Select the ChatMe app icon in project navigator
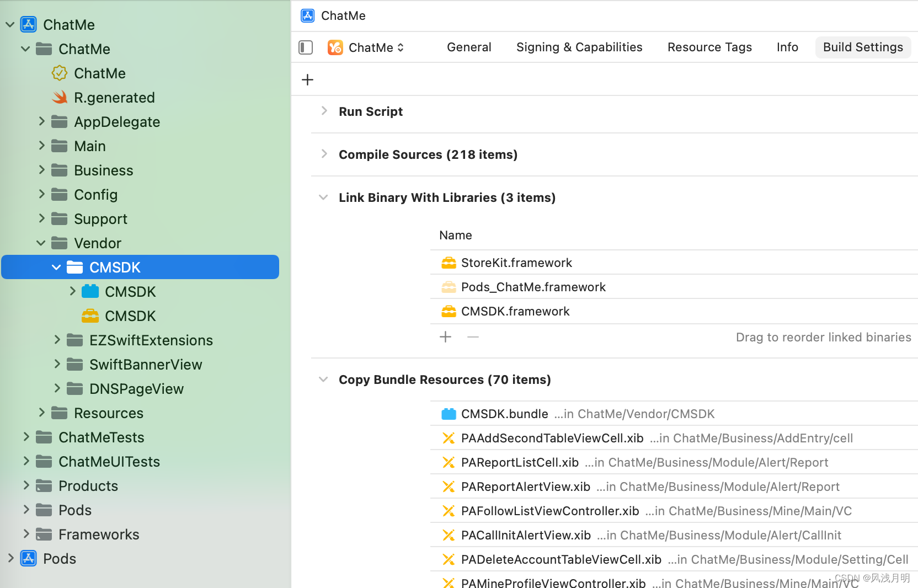The height and width of the screenshot is (588, 918). pos(28,24)
